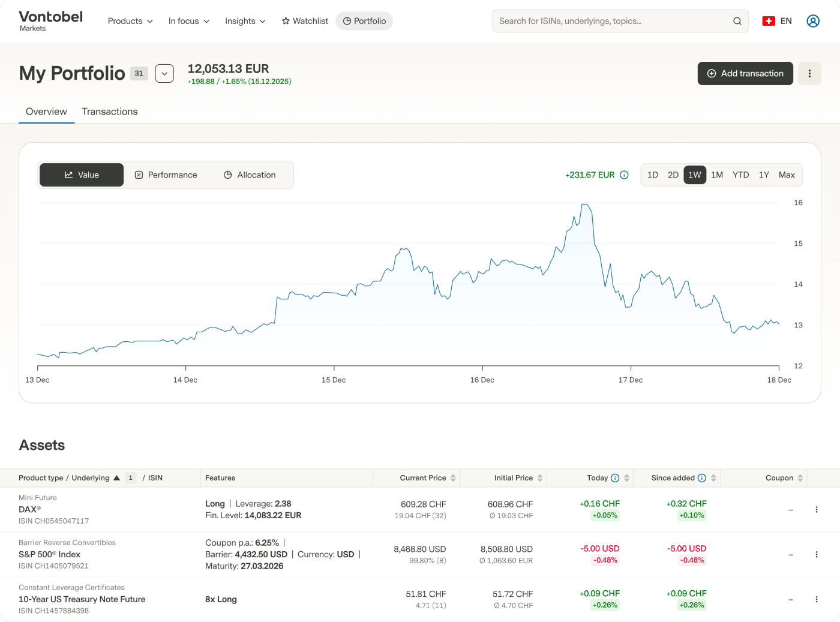The image size is (840, 622).
Task: Click ISIN CH1405079521 text
Action: tap(53, 566)
